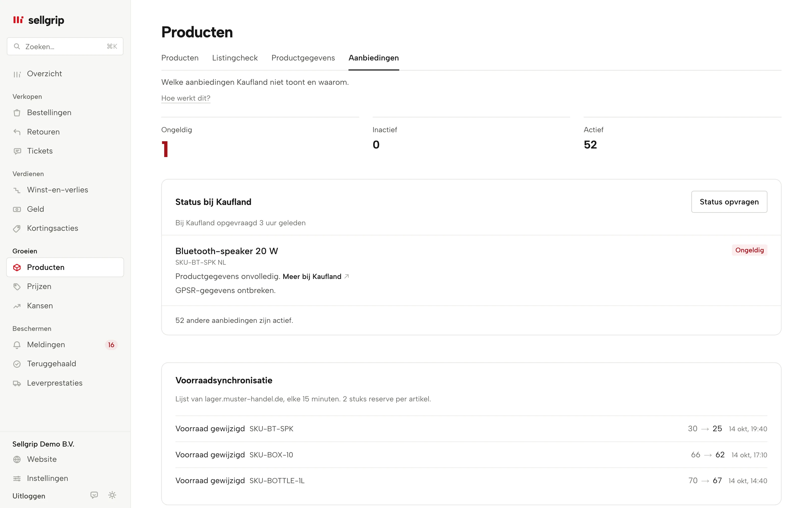Viewport: 812px width, 508px height.
Task: Click Uitloggen to log out
Action: [x=29, y=496]
